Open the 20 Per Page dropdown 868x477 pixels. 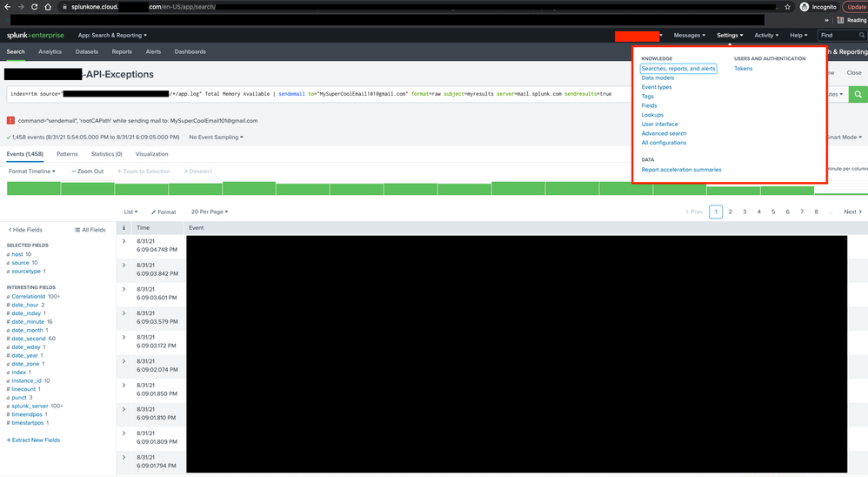point(210,212)
